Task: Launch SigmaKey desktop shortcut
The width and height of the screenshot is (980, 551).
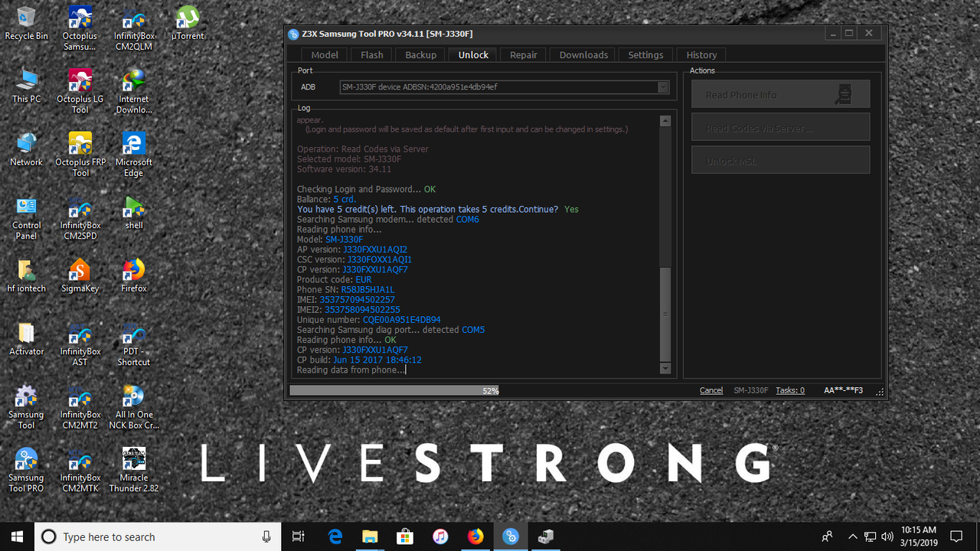Action: pos(80,275)
